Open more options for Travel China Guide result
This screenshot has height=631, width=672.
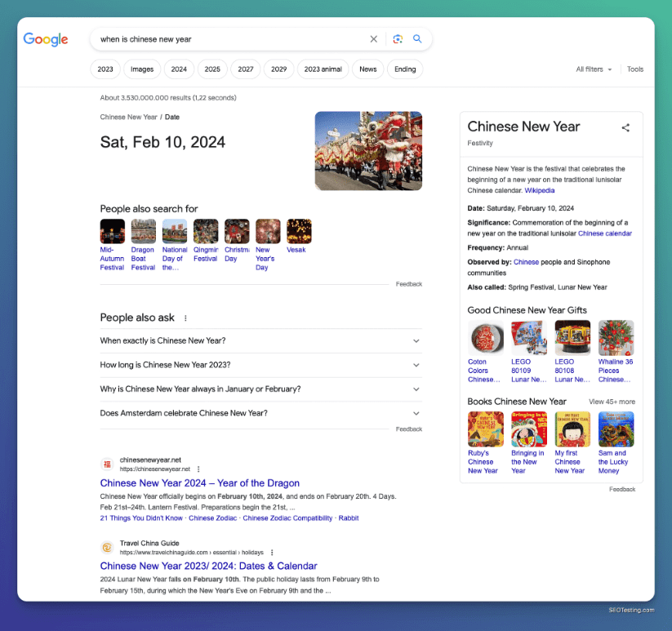click(272, 553)
